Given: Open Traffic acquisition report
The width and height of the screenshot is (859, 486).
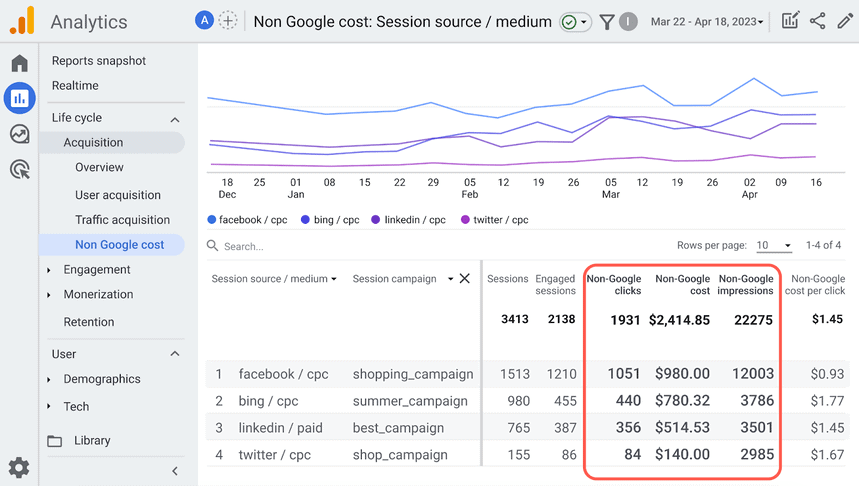Looking at the screenshot, I should pos(122,220).
